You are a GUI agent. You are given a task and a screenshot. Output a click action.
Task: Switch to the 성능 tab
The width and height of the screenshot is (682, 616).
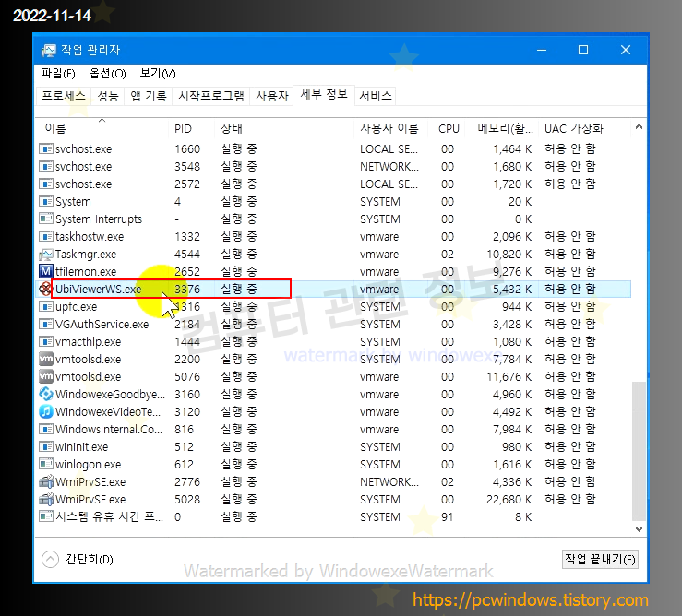[108, 96]
